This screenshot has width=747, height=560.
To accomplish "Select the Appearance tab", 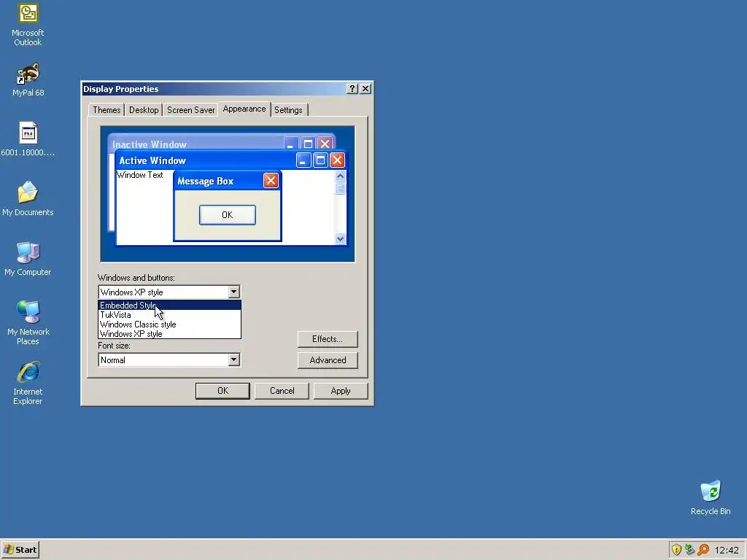I will pos(244,109).
